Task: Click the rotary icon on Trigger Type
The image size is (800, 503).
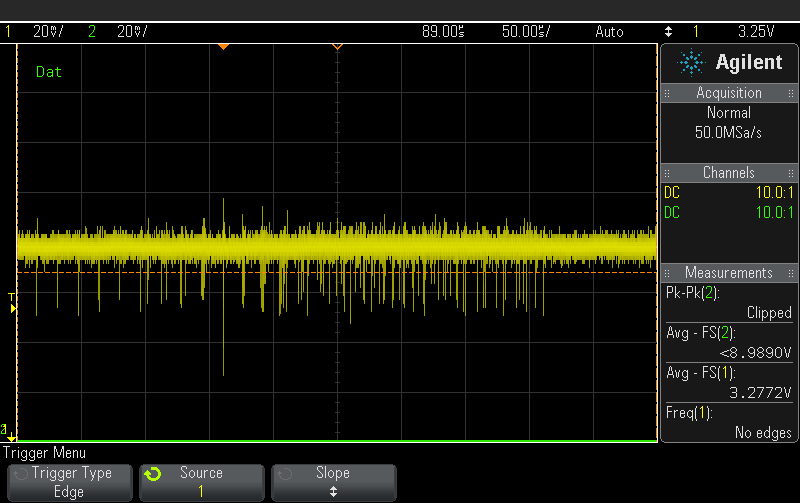Action: [x=20, y=474]
